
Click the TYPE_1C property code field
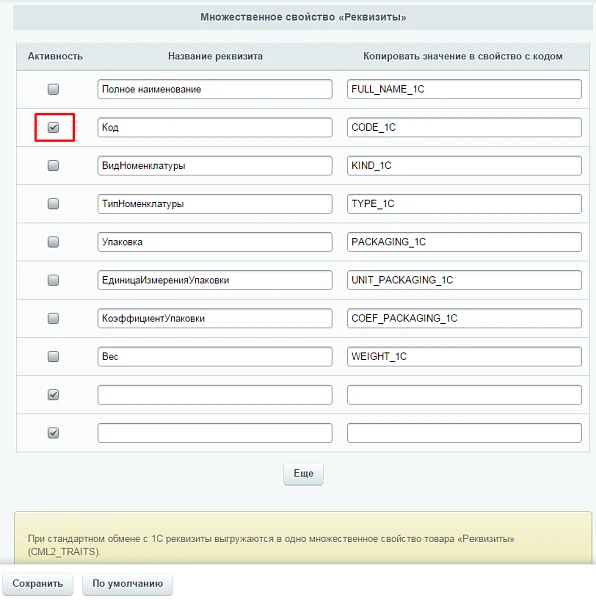click(x=464, y=204)
